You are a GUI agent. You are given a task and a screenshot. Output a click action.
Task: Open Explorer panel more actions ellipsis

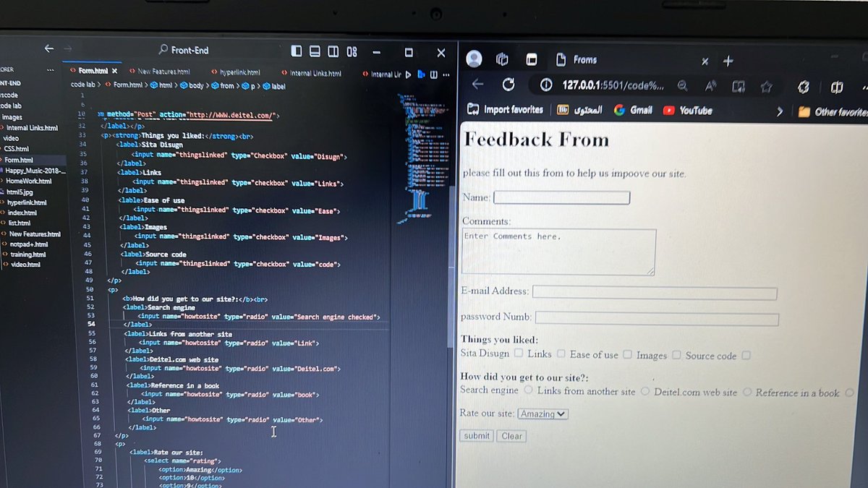[x=50, y=71]
